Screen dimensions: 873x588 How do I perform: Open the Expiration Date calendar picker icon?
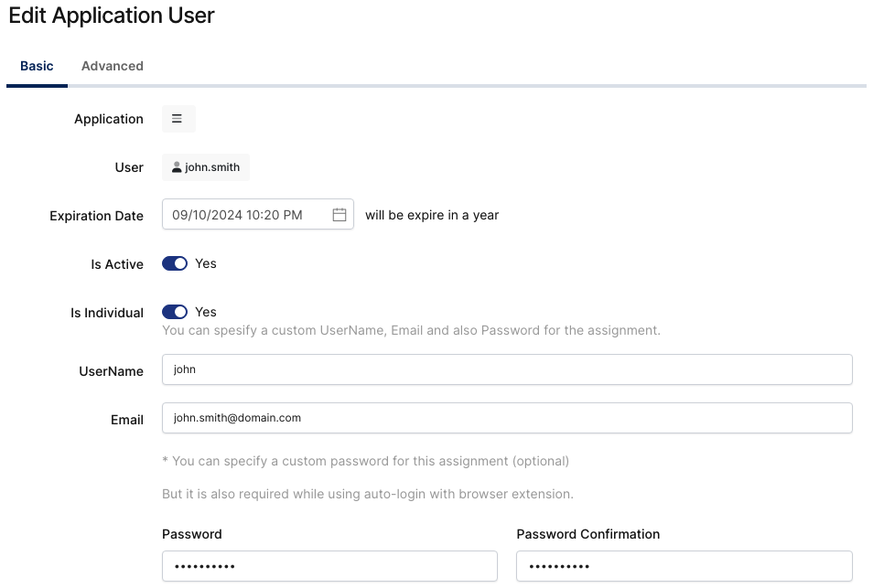coord(339,215)
